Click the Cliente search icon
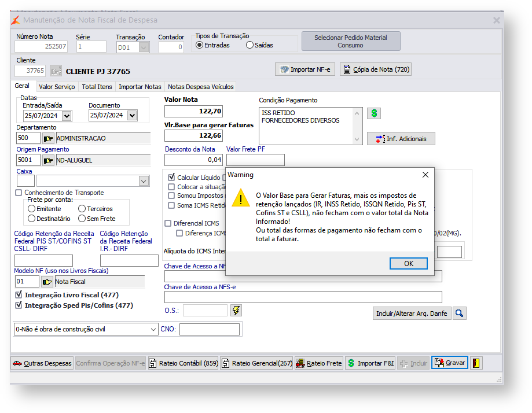This screenshot has width=532, height=413. 56,71
